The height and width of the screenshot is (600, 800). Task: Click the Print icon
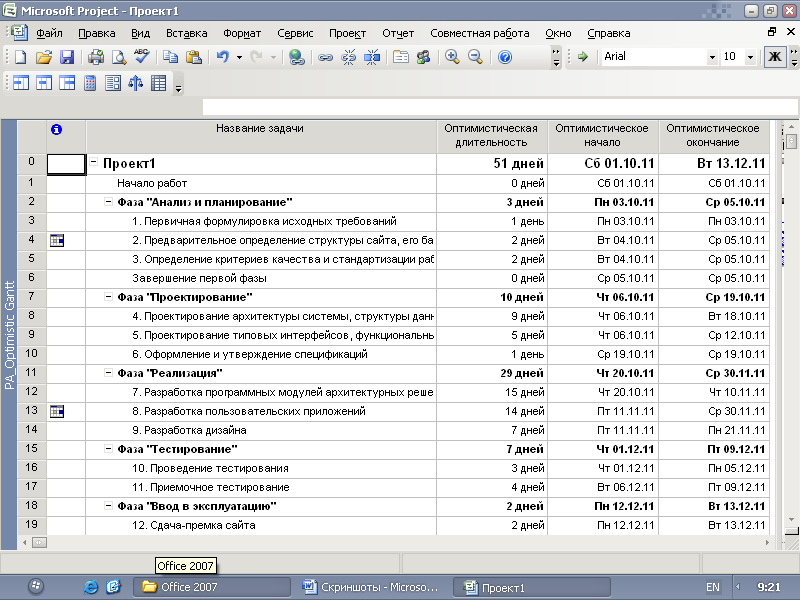click(98, 57)
